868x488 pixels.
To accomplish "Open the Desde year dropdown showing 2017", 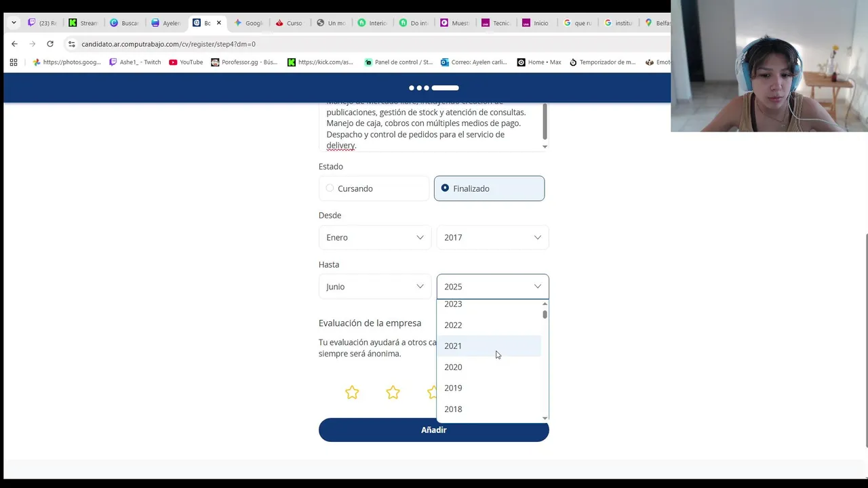I will click(493, 237).
